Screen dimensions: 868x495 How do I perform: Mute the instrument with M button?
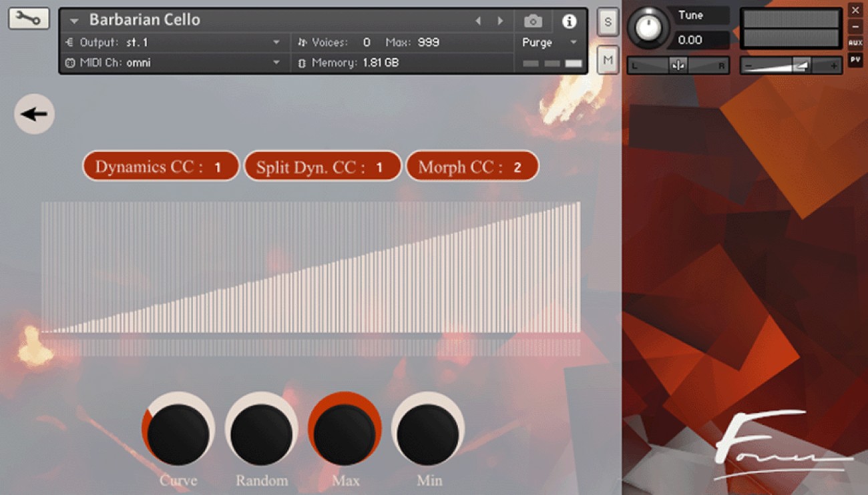(x=608, y=60)
